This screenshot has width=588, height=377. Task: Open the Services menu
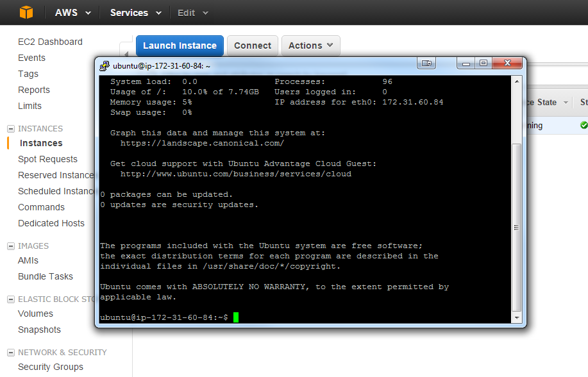pos(136,13)
